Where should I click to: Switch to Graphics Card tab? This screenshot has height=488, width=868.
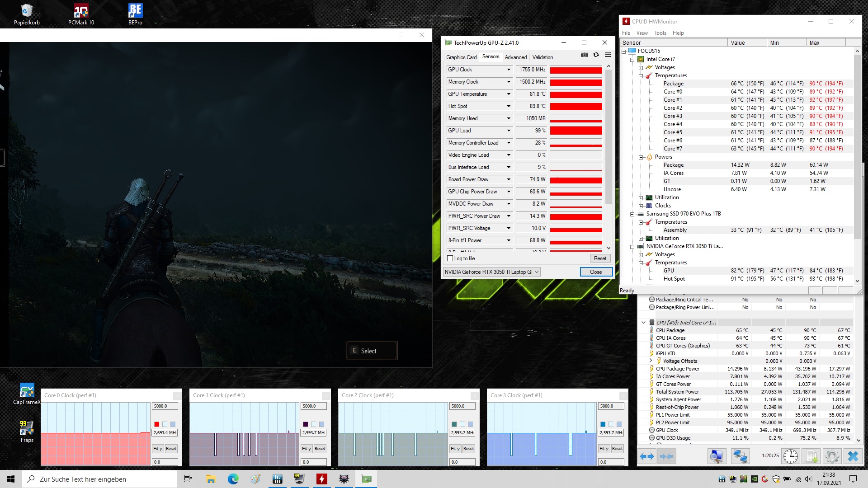[461, 57]
